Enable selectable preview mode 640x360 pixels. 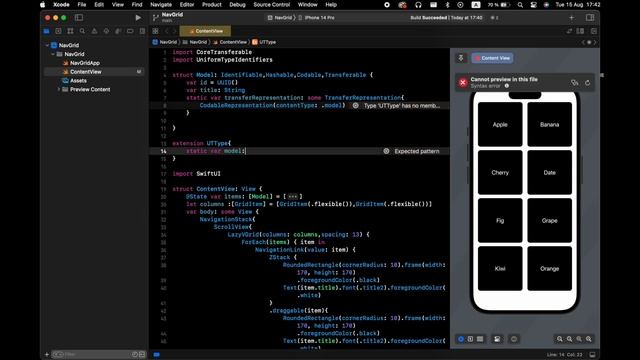[470, 339]
